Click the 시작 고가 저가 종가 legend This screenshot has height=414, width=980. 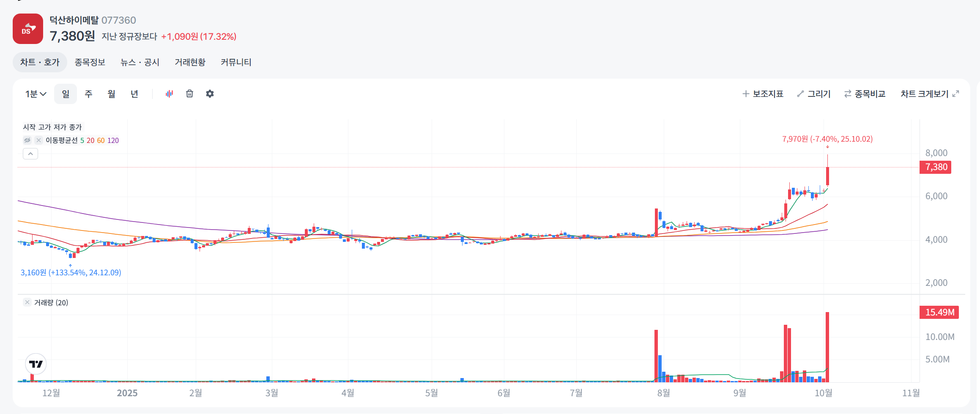tap(52, 127)
